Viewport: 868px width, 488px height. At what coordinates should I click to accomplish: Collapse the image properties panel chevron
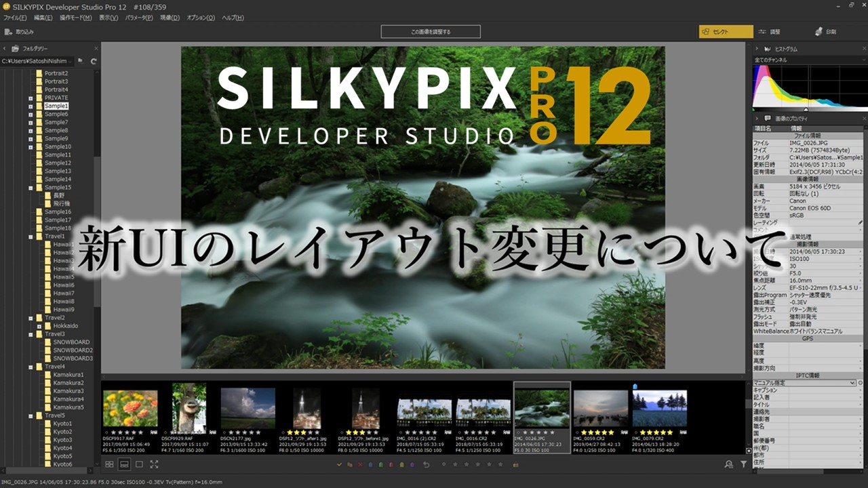click(757, 119)
